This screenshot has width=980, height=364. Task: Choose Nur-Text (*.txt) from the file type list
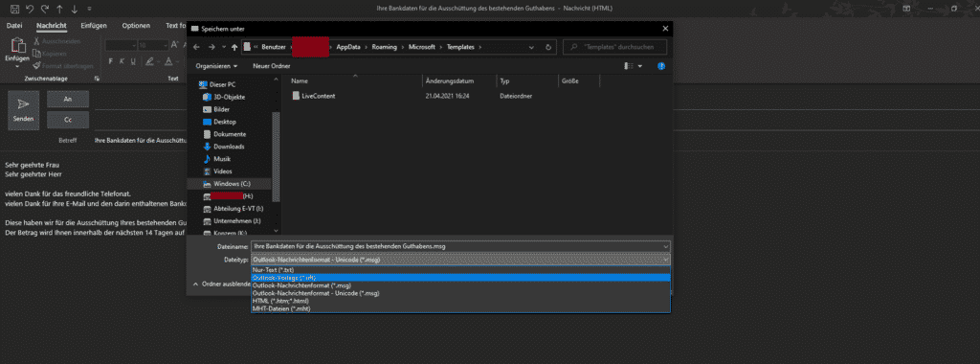pos(460,269)
